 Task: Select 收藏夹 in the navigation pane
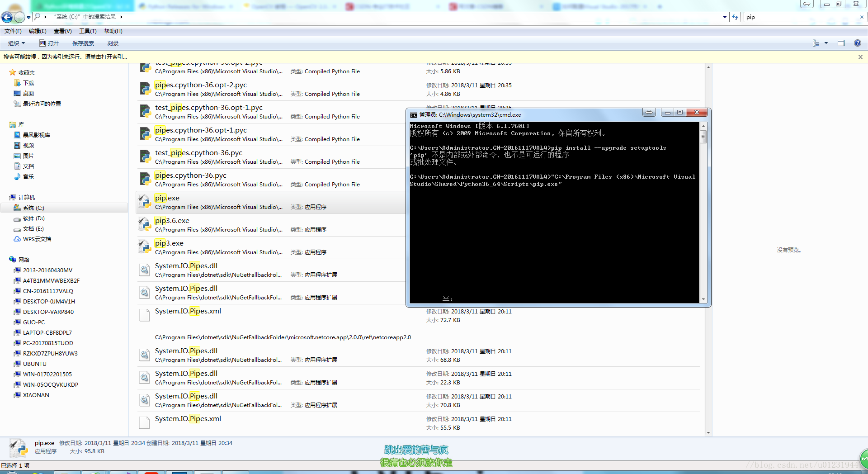[x=27, y=73]
